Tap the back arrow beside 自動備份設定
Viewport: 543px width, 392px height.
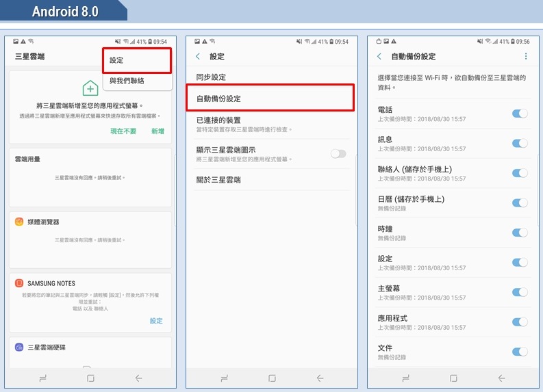pyautogui.click(x=379, y=56)
